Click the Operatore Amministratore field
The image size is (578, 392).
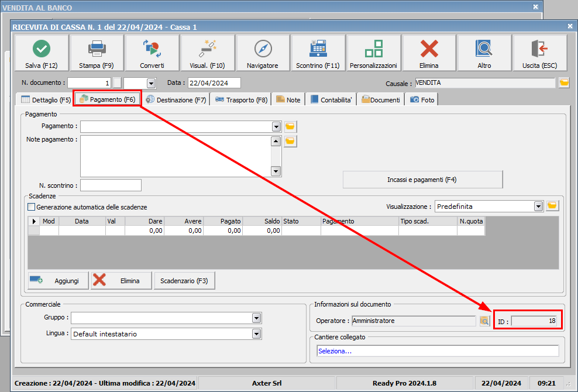(x=414, y=321)
